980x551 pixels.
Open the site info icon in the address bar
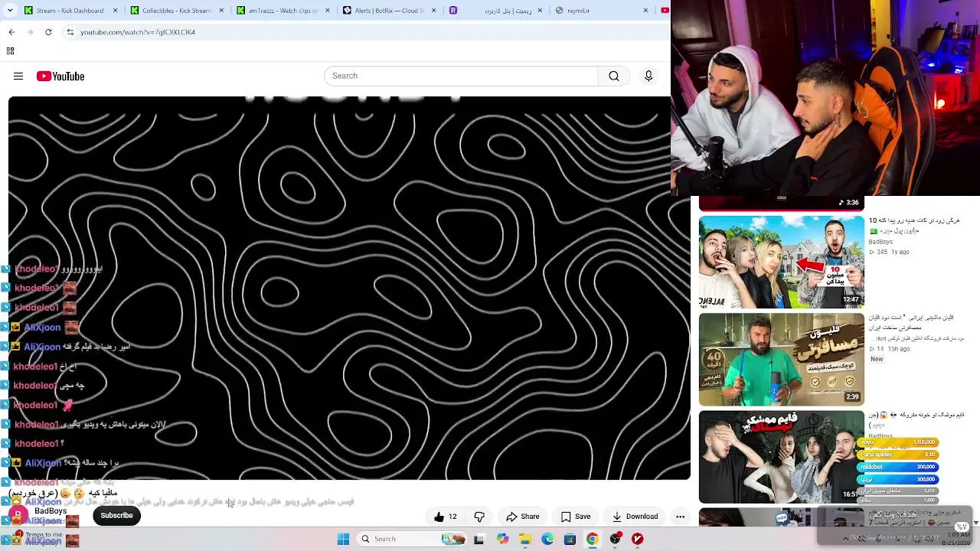click(70, 32)
